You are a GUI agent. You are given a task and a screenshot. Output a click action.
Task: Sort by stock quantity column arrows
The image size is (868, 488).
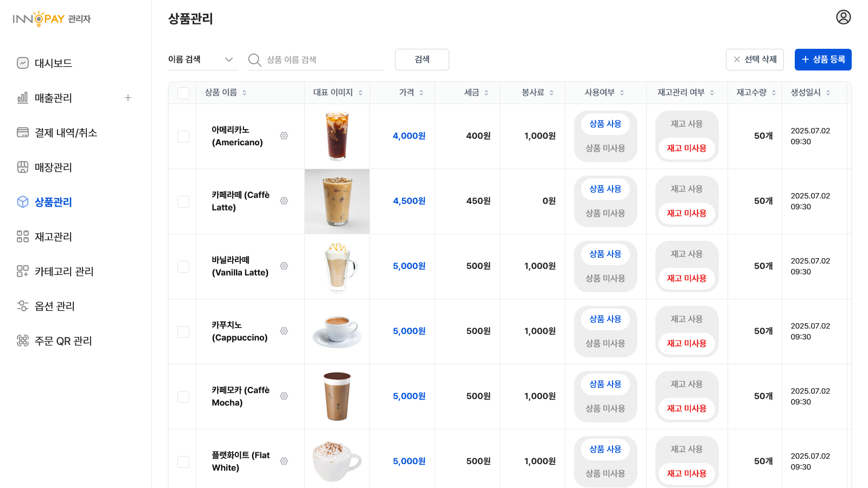774,93
